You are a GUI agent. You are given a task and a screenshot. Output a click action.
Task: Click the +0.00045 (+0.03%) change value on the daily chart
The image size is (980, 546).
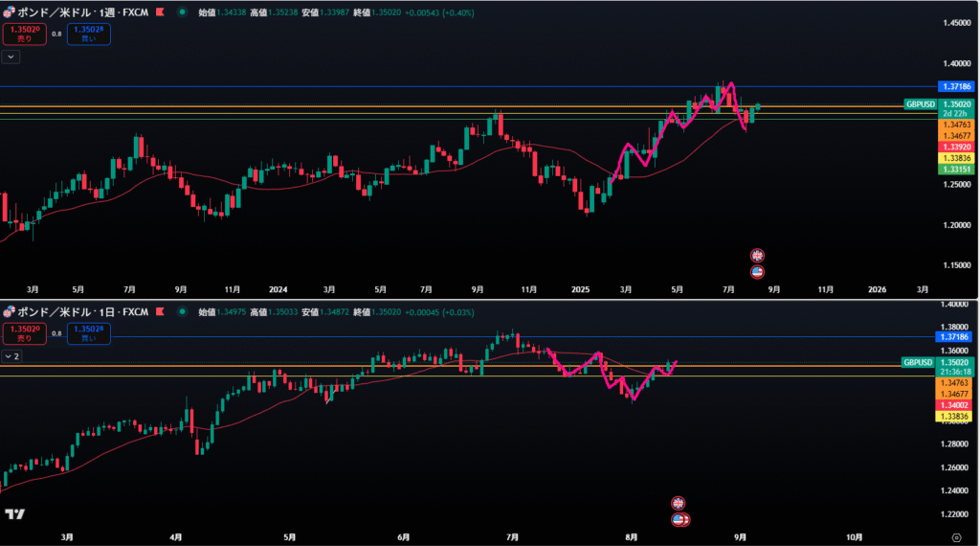pyautogui.click(x=439, y=312)
